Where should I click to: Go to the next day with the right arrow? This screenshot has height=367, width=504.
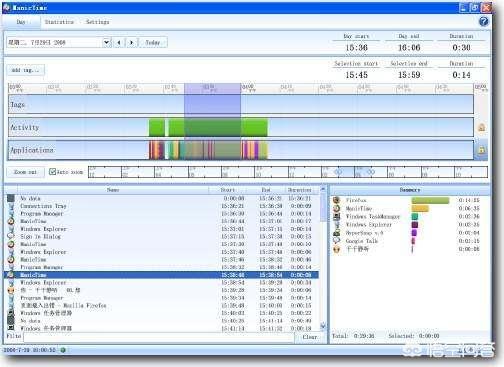click(132, 42)
